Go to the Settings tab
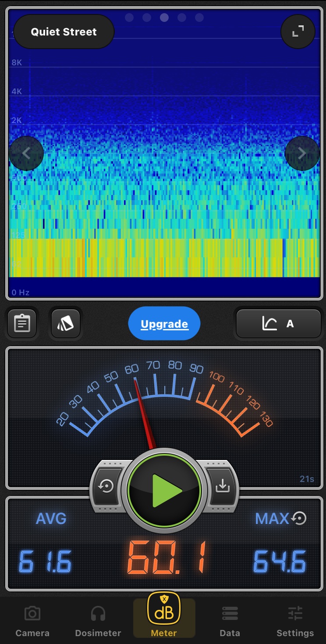The image size is (326, 644). (x=295, y=621)
